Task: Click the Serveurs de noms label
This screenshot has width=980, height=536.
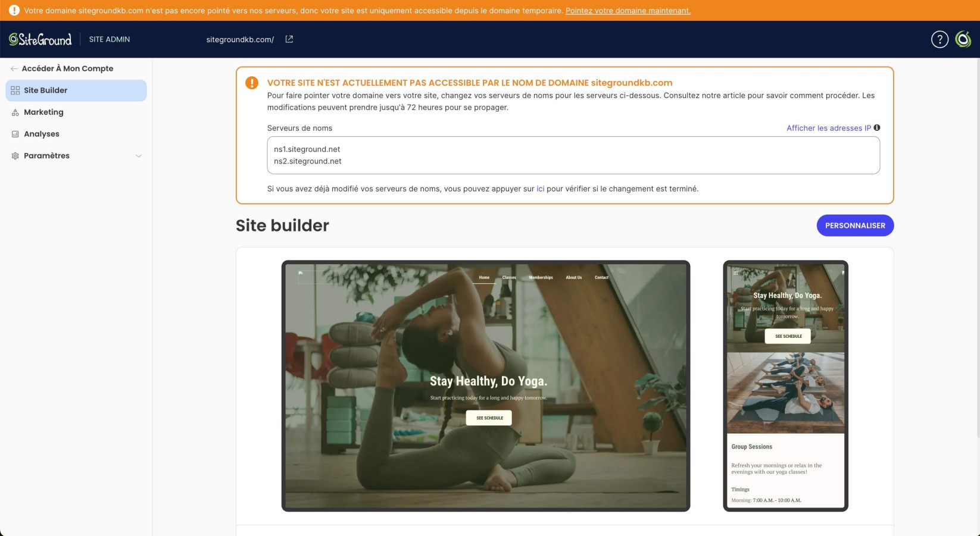Action: (x=299, y=128)
